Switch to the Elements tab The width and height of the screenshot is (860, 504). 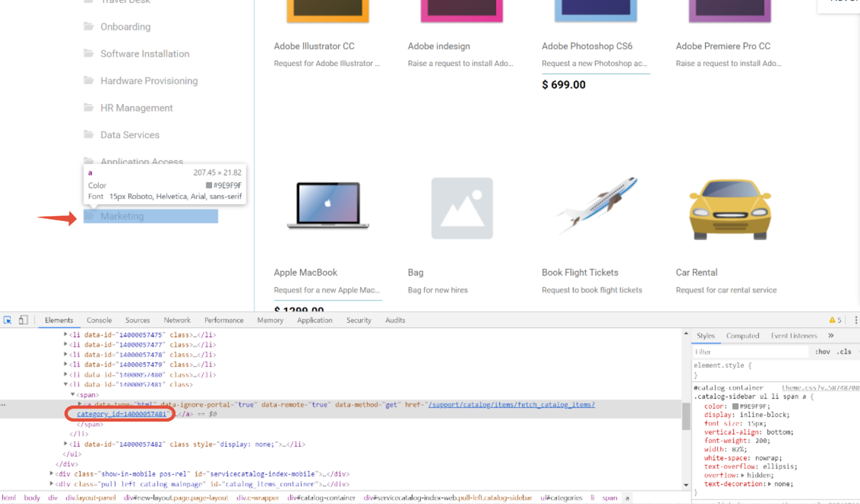pos(59,320)
